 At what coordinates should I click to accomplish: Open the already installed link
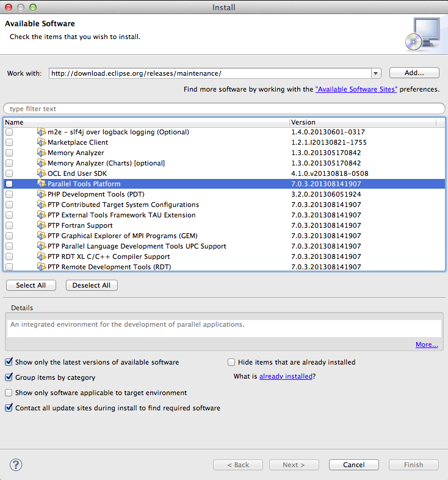coord(286,376)
